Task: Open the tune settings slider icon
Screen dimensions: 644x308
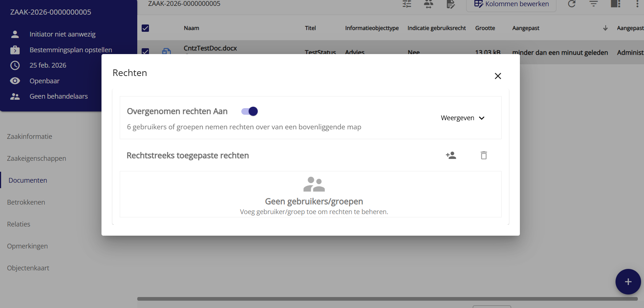Action: coord(407,4)
